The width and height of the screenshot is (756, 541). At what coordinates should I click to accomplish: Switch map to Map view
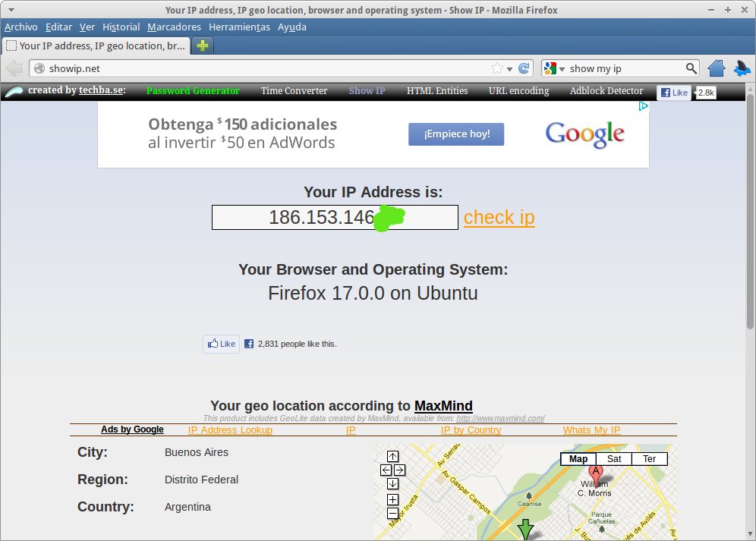(x=578, y=459)
